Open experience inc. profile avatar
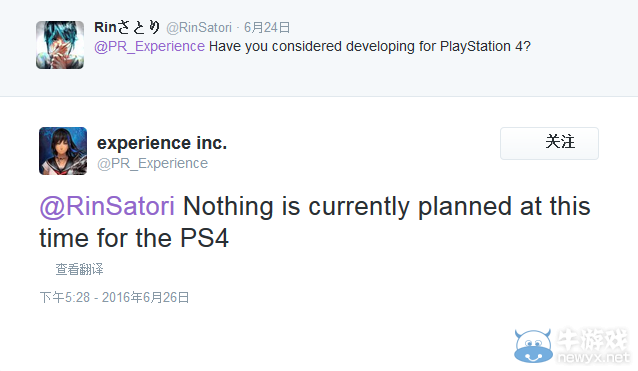The width and height of the screenshot is (638, 371). [63, 151]
